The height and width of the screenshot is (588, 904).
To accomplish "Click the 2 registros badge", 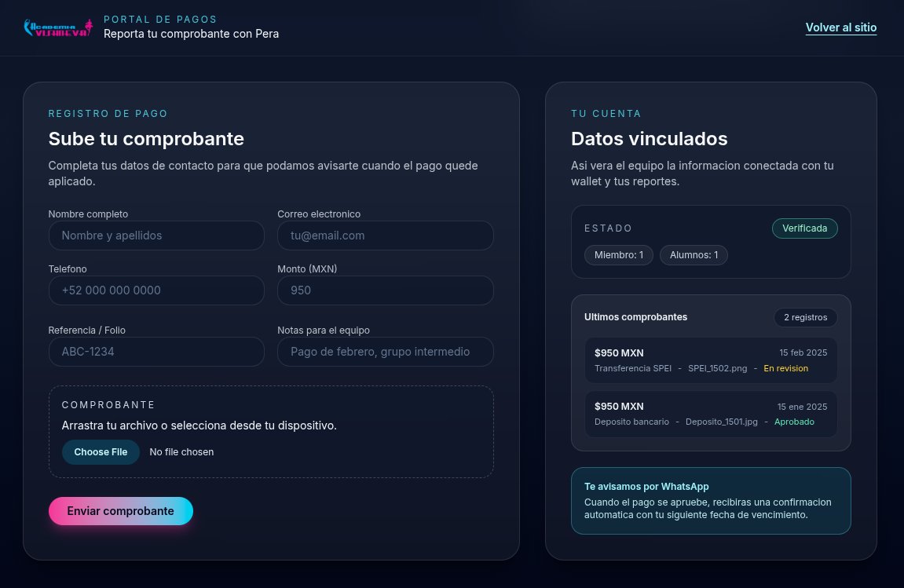I will (805, 317).
